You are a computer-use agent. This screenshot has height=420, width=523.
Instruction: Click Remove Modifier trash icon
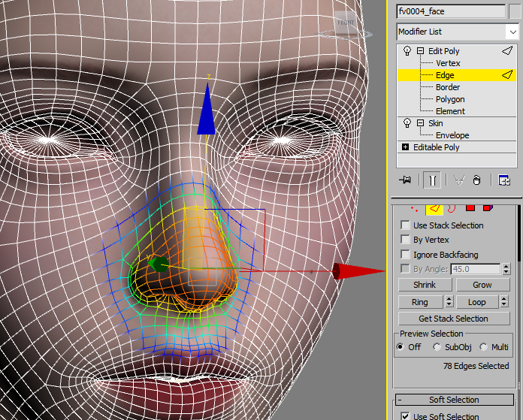tap(477, 180)
